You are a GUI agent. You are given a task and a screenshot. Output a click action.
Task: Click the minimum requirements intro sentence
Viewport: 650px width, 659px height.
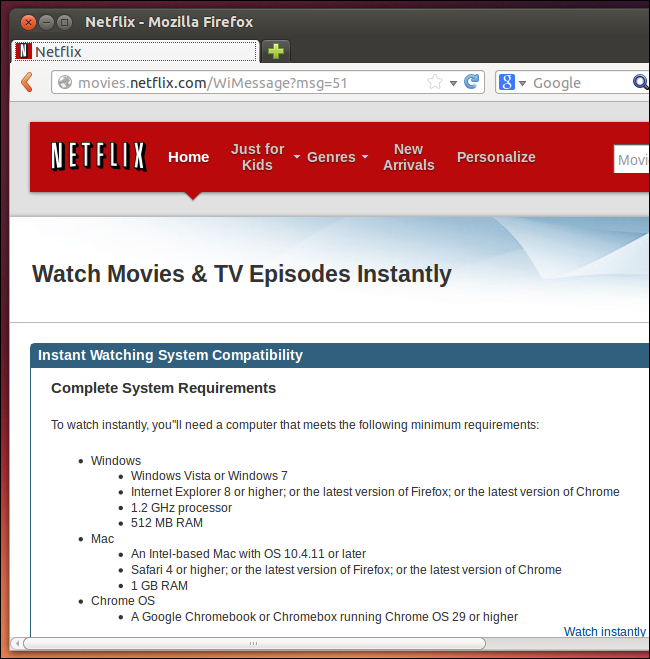tap(295, 425)
